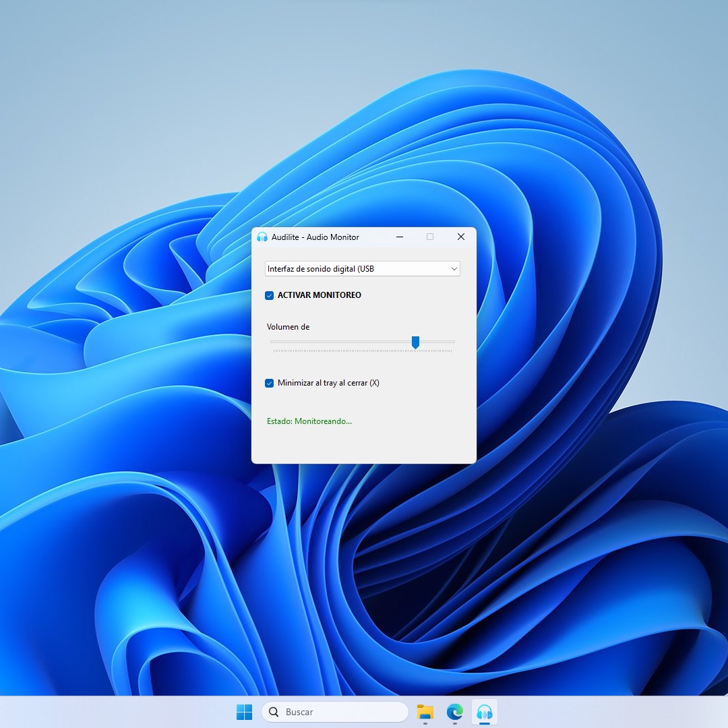Click the Audilite headphones taskbar icon
Screen dimensions: 728x728
(x=484, y=712)
